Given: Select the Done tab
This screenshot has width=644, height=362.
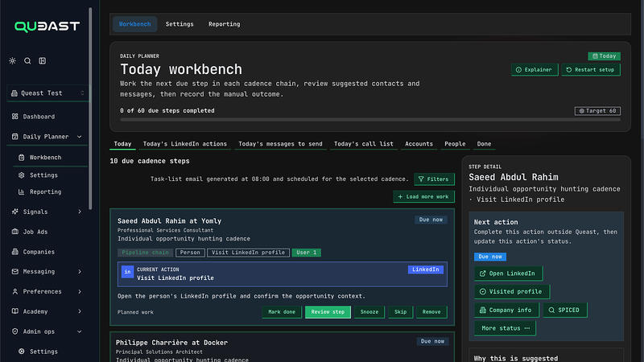Looking at the screenshot, I should click(x=484, y=144).
